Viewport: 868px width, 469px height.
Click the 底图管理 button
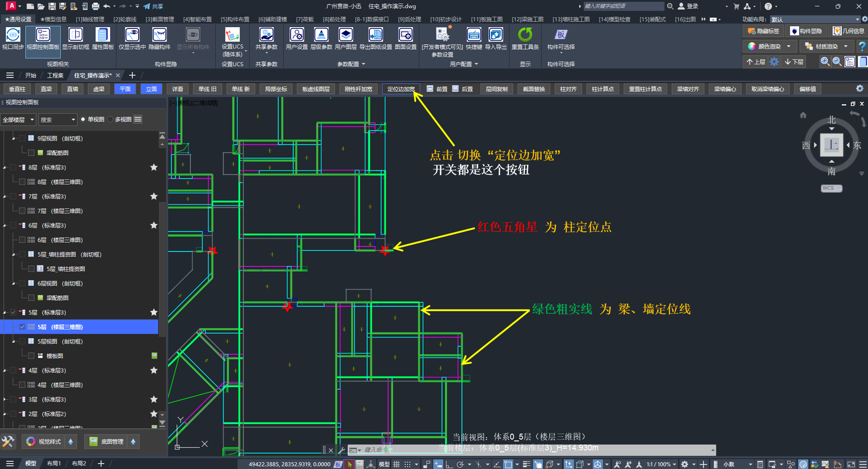(x=107, y=441)
